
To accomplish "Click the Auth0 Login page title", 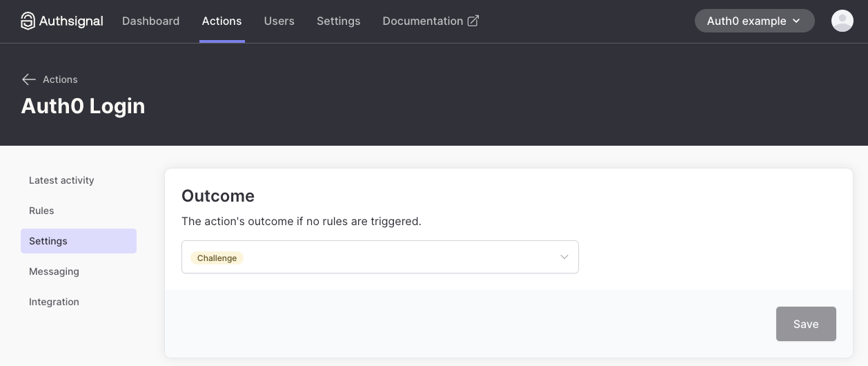I will pos(83,106).
